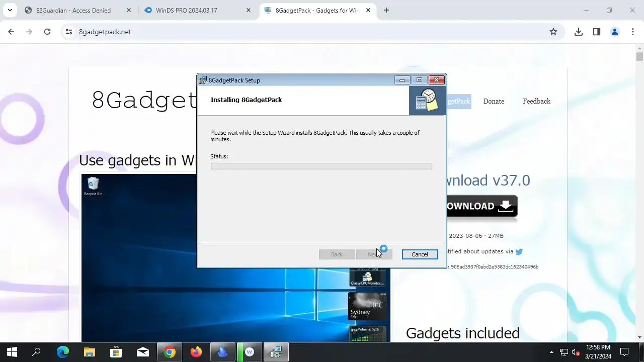Image resolution: width=644 pixels, height=362 pixels.
Task: Open the Feedback page link
Action: pos(536,101)
